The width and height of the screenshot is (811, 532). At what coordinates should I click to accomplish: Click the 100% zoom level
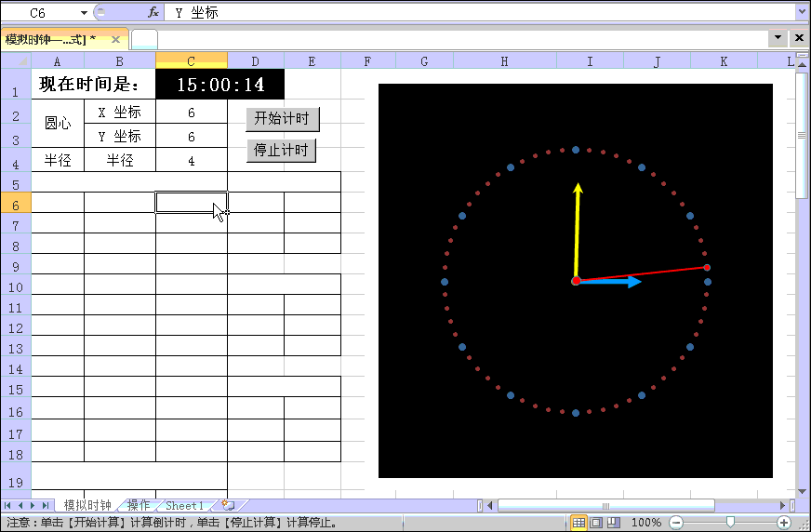coord(646,522)
